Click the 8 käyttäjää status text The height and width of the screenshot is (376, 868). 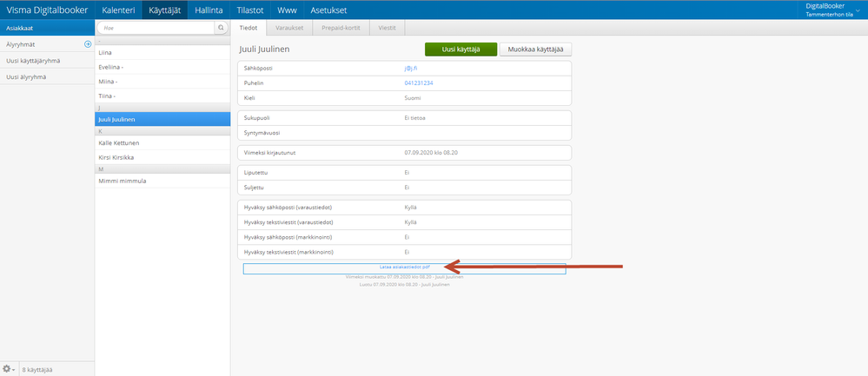[x=37, y=369]
